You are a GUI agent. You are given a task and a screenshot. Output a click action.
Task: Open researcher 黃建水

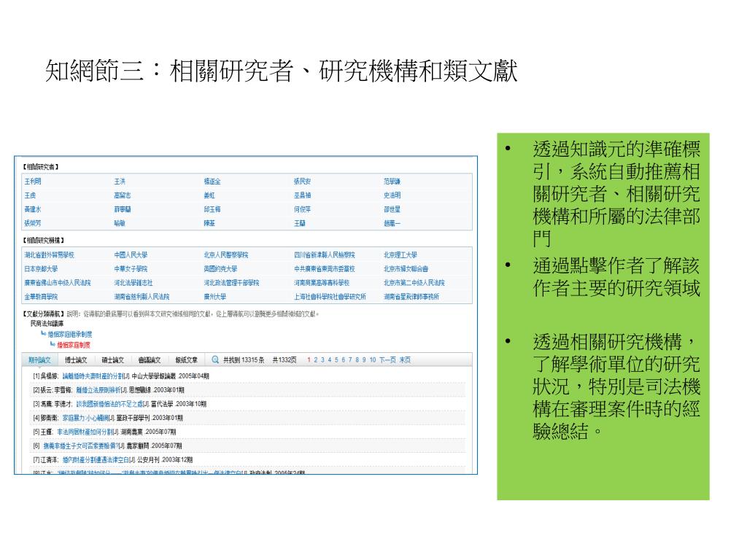(x=33, y=209)
